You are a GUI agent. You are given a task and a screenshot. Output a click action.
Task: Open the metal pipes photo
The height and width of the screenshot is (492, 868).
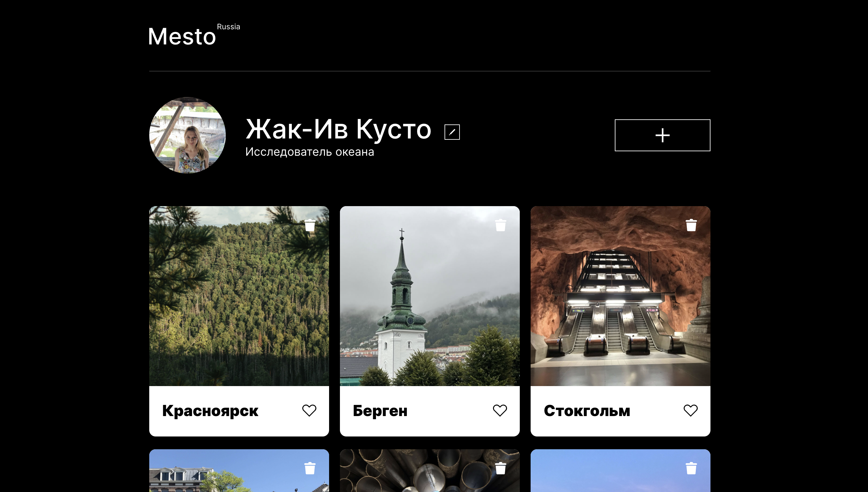point(430,471)
